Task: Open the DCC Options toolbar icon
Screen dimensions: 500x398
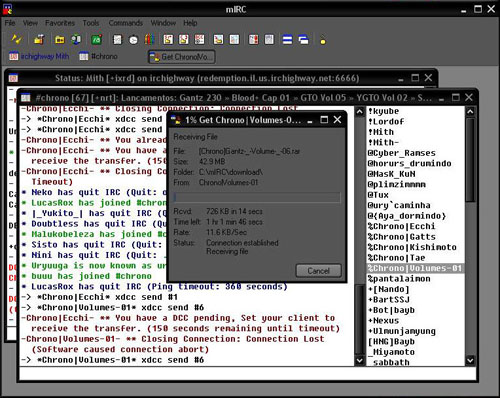Action: pyautogui.click(x=199, y=39)
